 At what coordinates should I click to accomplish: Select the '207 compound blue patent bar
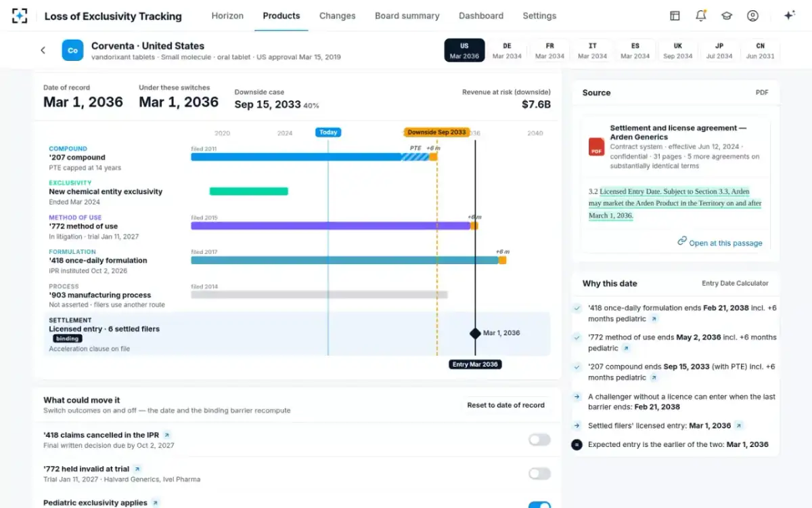(296, 157)
